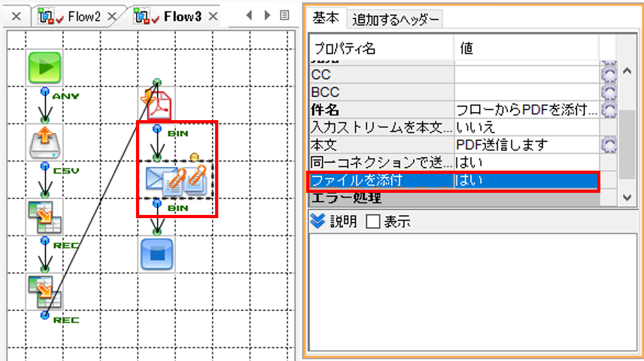
Task: Select the blue End stop component
Action: (157, 254)
